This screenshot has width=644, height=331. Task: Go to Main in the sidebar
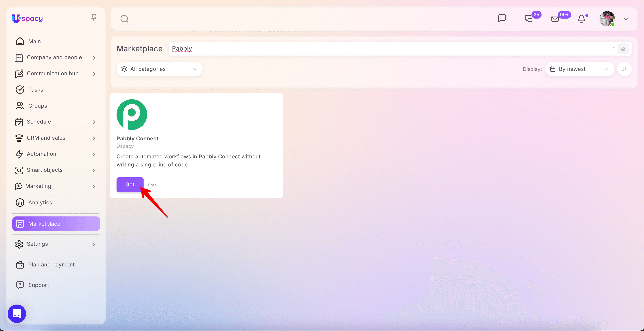point(56,41)
